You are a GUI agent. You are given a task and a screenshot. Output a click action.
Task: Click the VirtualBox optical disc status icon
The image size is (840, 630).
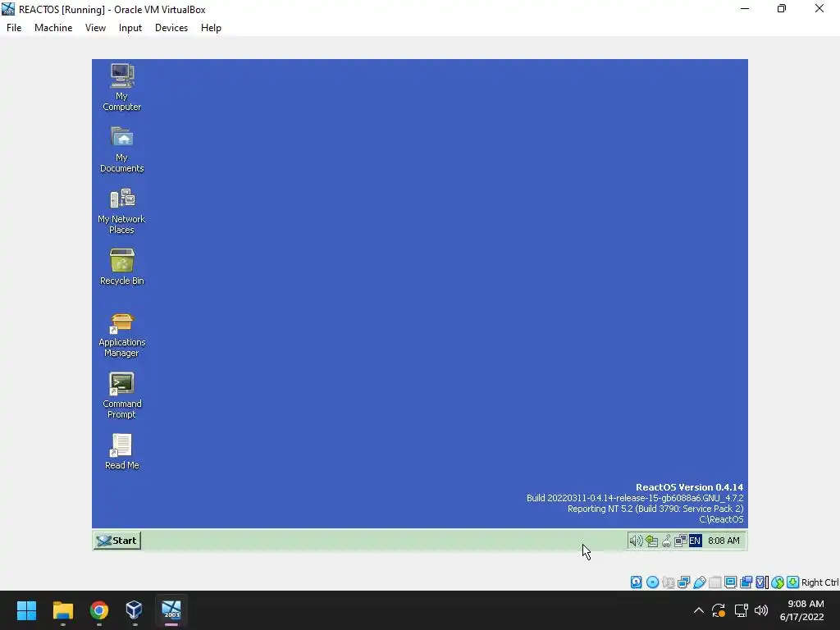[652, 582]
